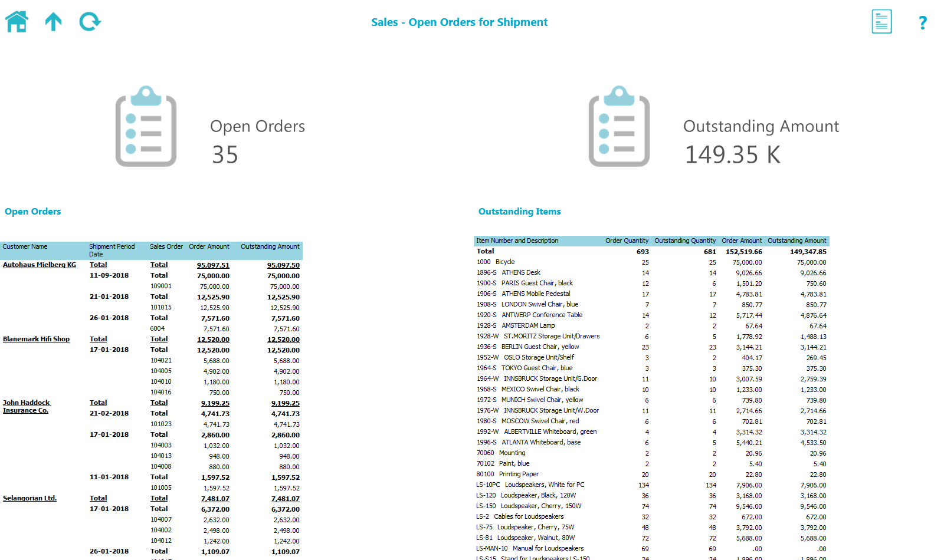Drill into John Haddock Insurance Co.
The height and width of the screenshot is (560, 944).
[x=26, y=406]
